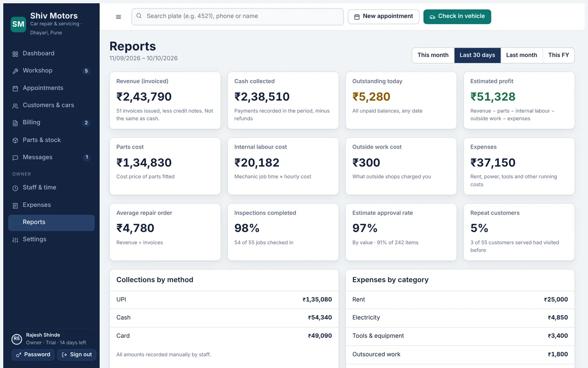588x368 pixels.
Task: Click the Staff & time clock icon
Action: pos(15,188)
